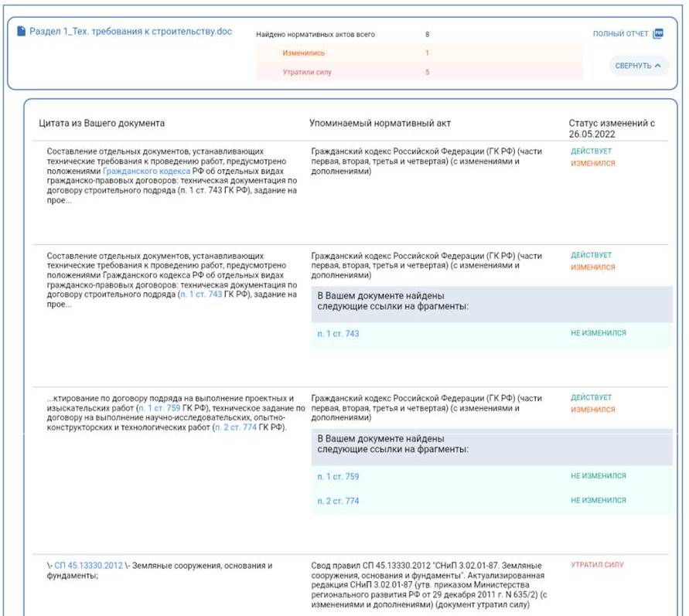Screen dimensions: 689x616
Task: Open п. 2 ст. 774 link inside the quoted text
Action: point(236,427)
